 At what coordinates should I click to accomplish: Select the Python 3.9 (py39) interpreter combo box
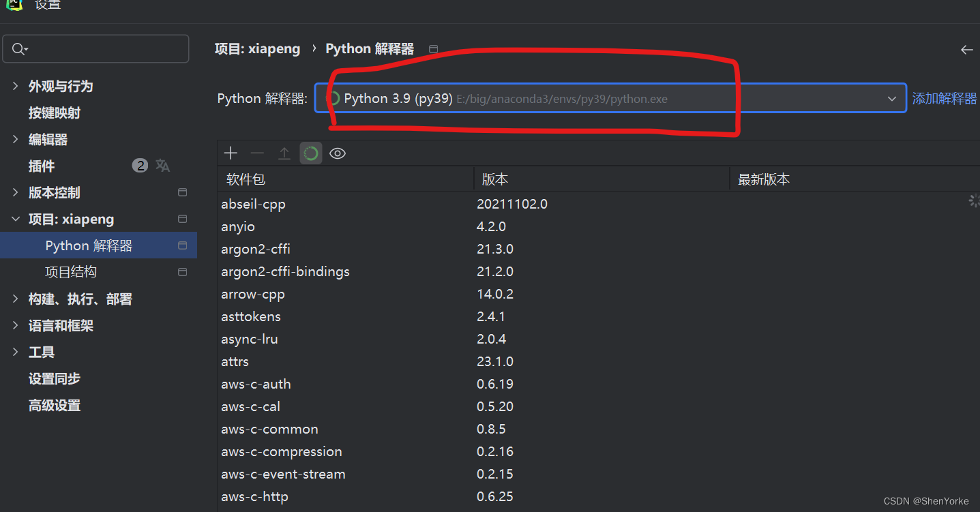click(610, 99)
